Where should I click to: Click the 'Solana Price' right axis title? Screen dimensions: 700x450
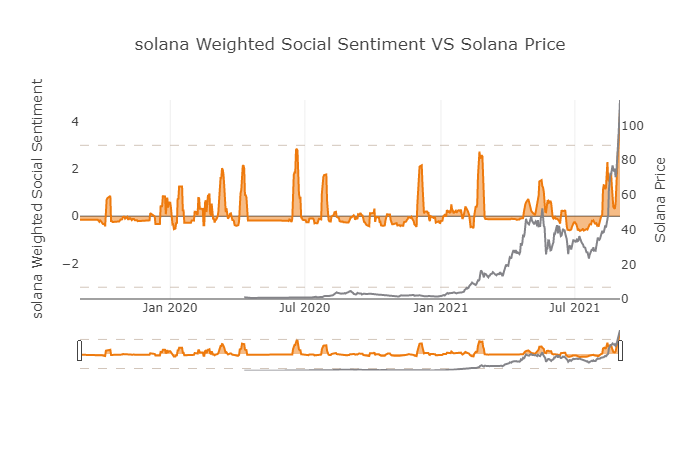pyautogui.click(x=660, y=199)
